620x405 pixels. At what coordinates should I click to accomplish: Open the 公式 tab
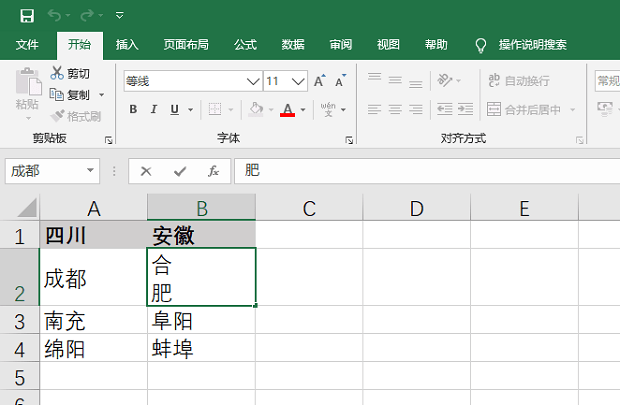point(245,45)
